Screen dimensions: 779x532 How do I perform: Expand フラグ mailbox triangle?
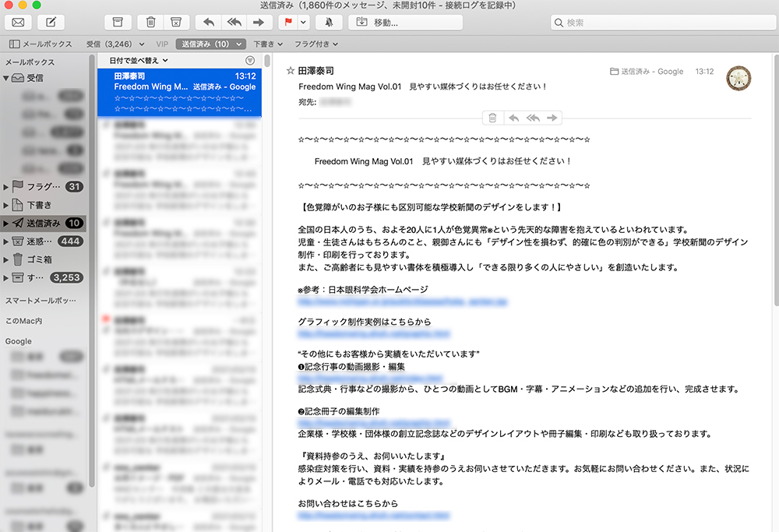click(6, 187)
